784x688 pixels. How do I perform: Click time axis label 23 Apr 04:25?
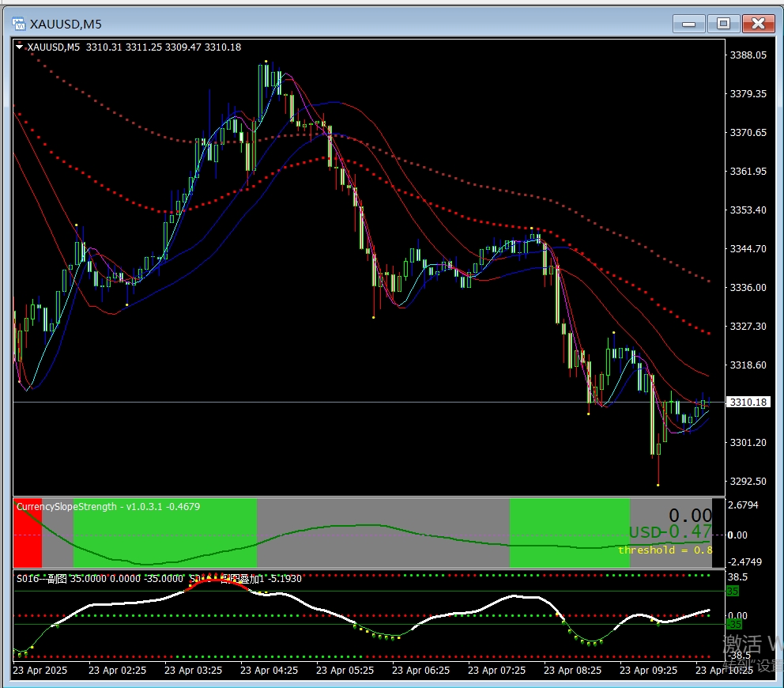[269, 671]
